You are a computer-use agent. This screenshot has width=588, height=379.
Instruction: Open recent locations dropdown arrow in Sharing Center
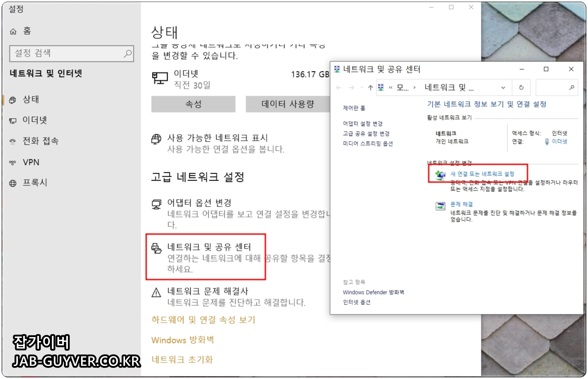(x=362, y=87)
